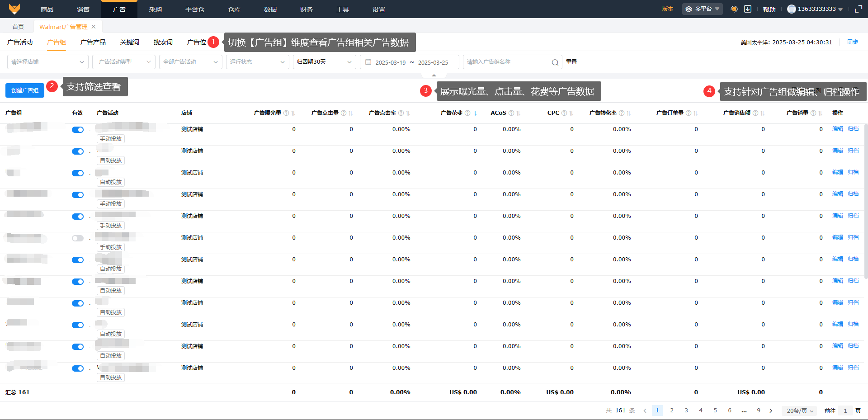Click the help icon next to ACoS
Image resolution: width=868 pixels, height=420 pixels.
[511, 113]
